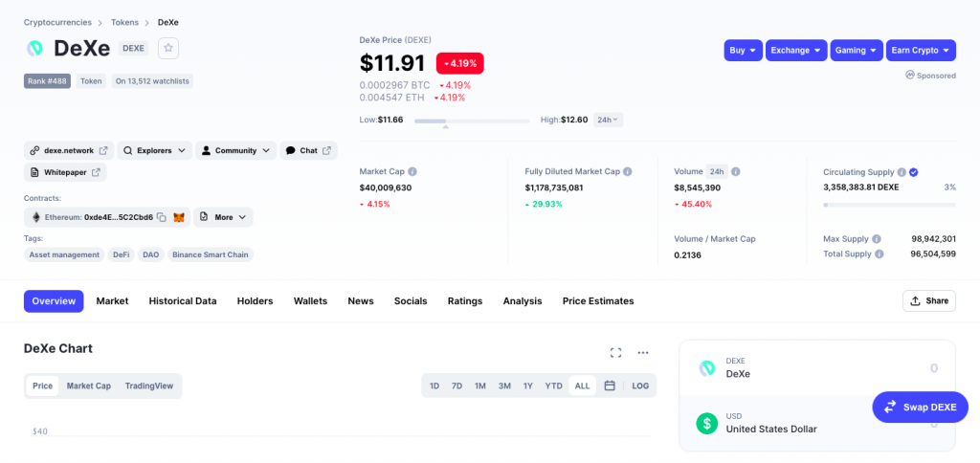Open the Socials tab
Viewport: 980px width, 463px height.
tap(411, 301)
